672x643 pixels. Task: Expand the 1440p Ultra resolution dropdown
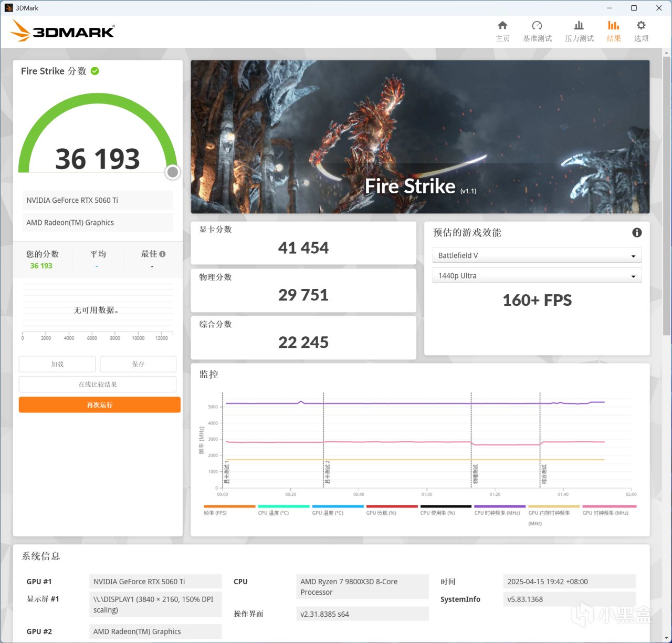pyautogui.click(x=537, y=276)
